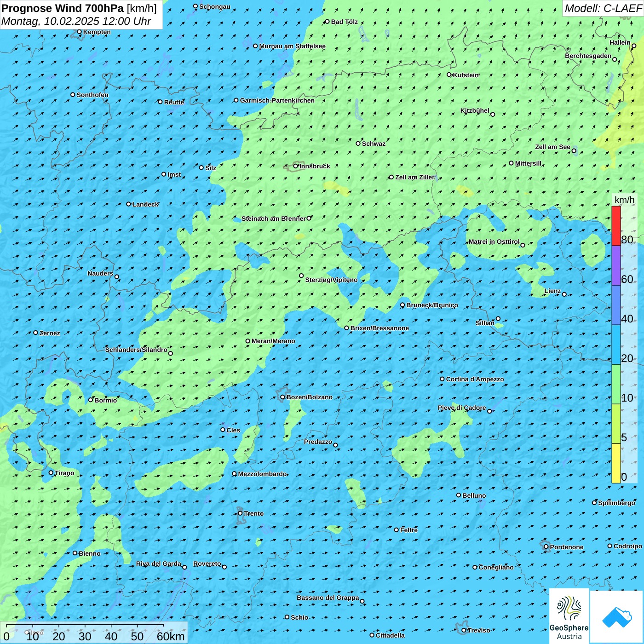This screenshot has height=644, width=644.
Task: Select the Landeck location dot
Action: click(128, 204)
